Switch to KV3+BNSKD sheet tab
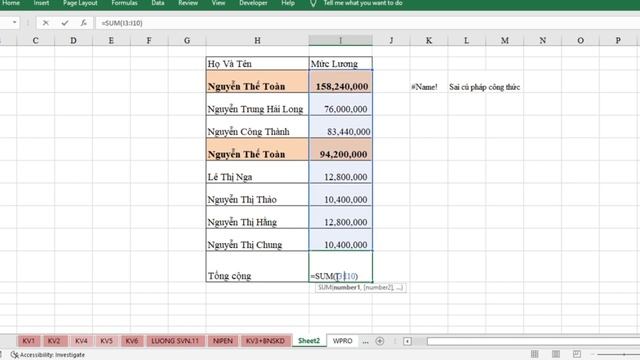The image size is (640, 360). coord(265,341)
